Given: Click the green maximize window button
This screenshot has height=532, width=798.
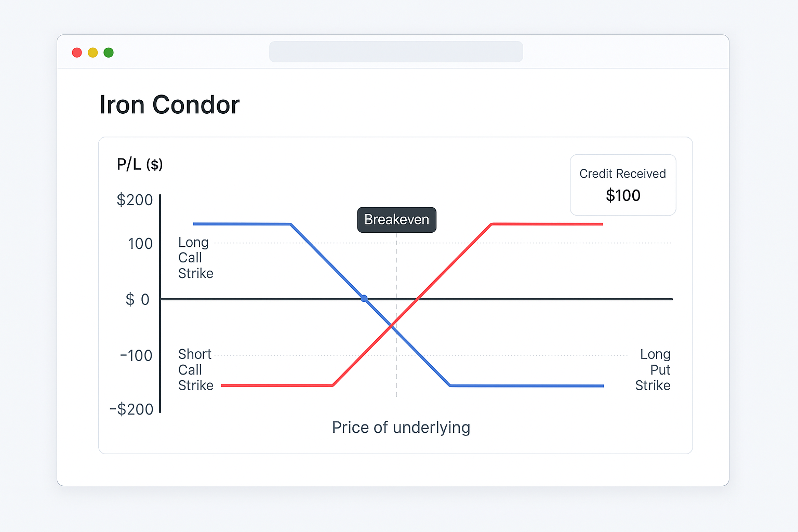Looking at the screenshot, I should click(x=109, y=52).
